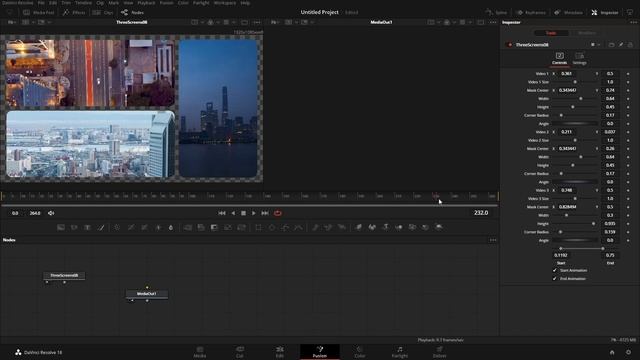Open project settings gear icon
Viewport: 640px width, 360px height.
point(628,352)
